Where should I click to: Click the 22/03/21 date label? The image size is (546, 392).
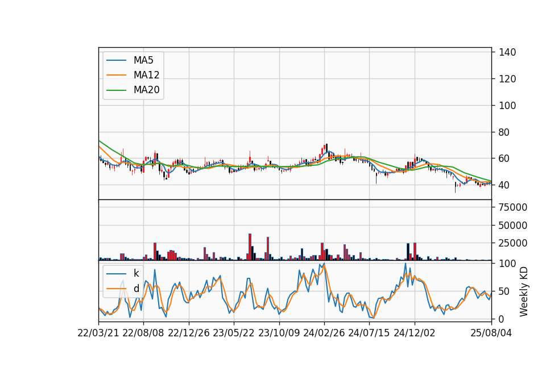pyautogui.click(x=98, y=333)
